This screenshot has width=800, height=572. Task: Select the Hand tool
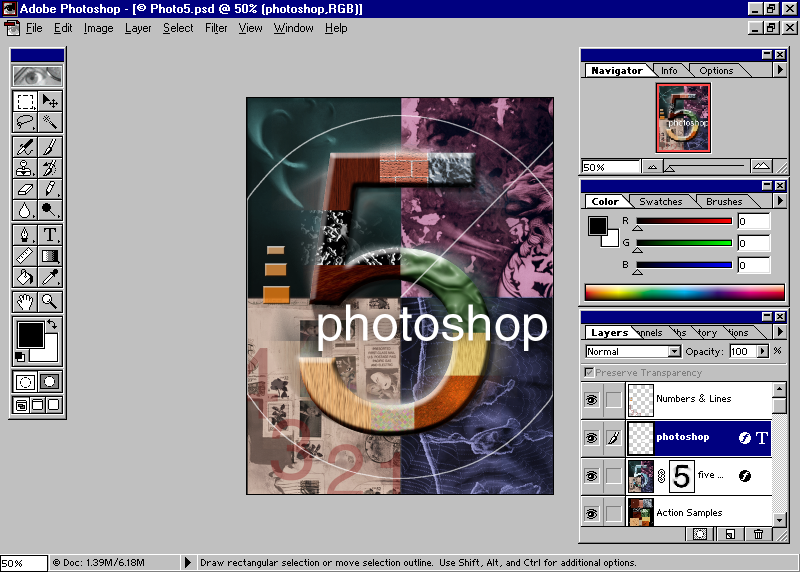pyautogui.click(x=25, y=302)
